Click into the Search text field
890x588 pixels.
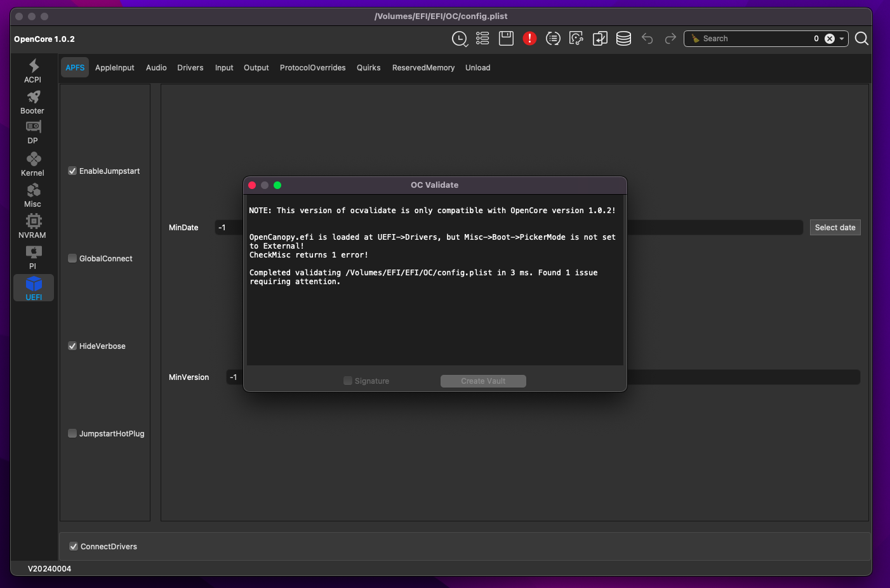click(x=752, y=39)
